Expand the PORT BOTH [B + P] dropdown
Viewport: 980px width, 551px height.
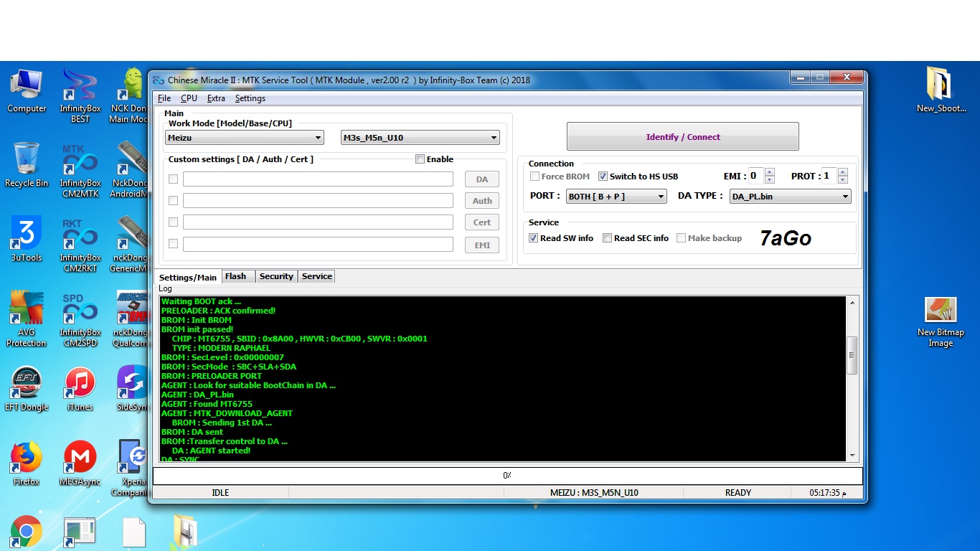click(x=616, y=197)
